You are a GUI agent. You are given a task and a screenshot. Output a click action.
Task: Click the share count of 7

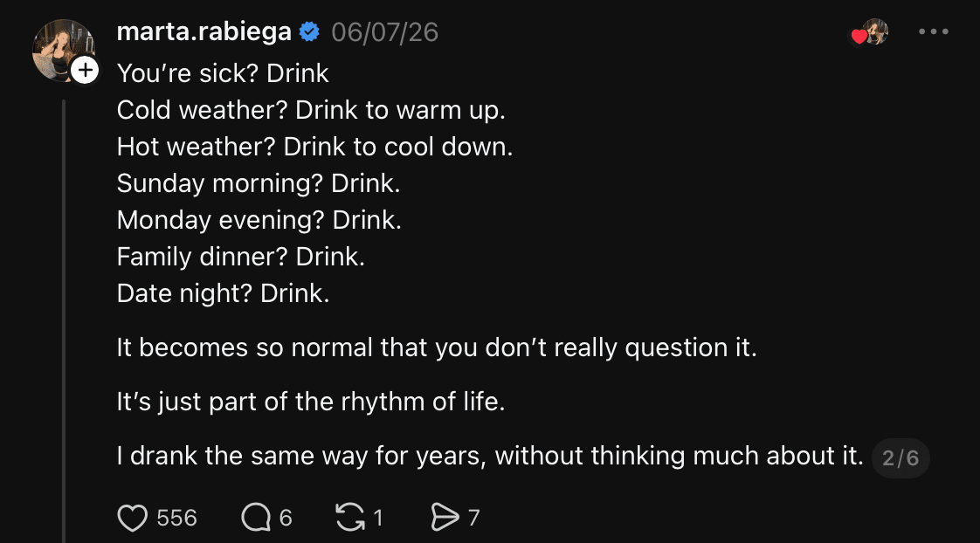[x=473, y=518]
